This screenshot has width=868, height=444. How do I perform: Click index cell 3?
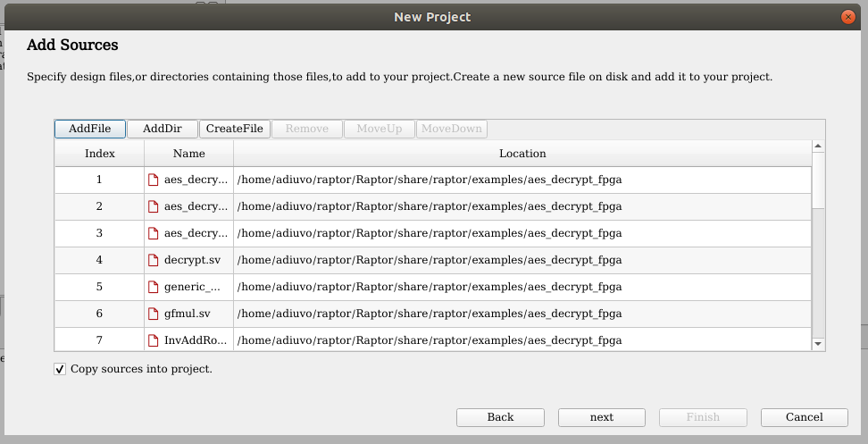[100, 233]
